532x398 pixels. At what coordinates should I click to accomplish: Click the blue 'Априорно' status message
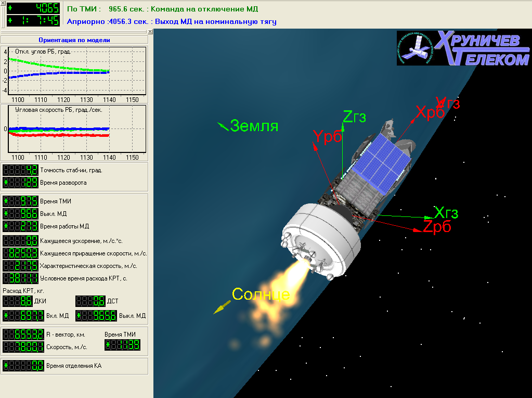[x=172, y=22]
